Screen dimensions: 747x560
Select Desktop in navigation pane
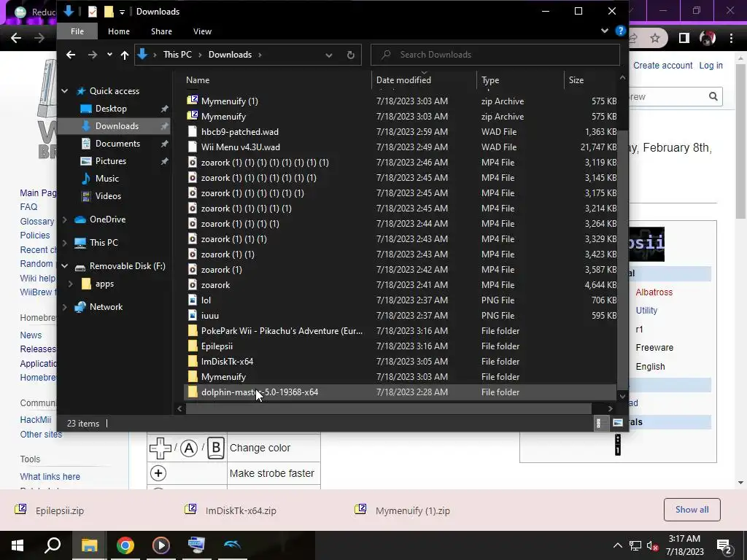[x=111, y=109]
